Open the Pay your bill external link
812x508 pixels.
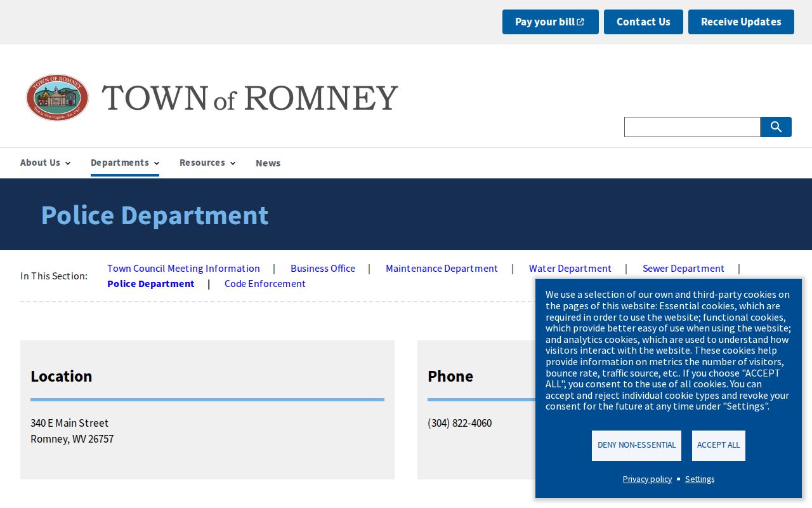[x=551, y=22]
